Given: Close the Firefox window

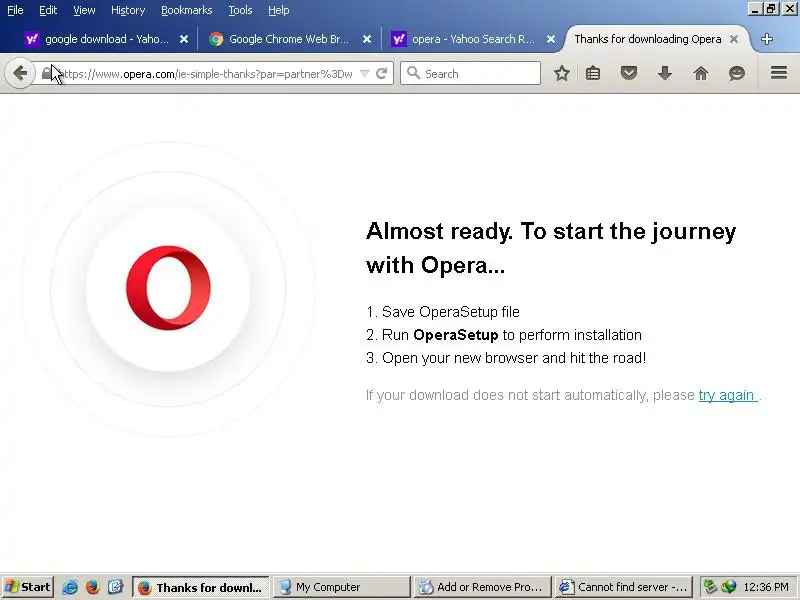Looking at the screenshot, I should tap(789, 9).
